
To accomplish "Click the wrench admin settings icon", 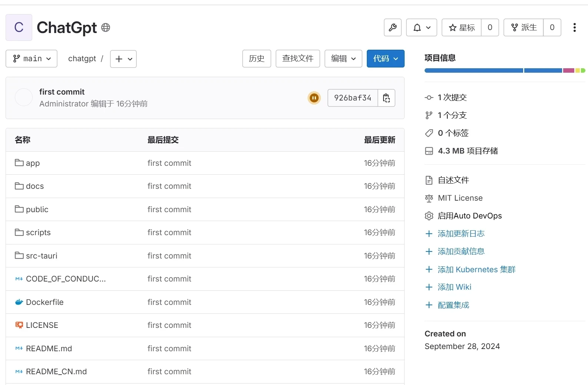I will pyautogui.click(x=392, y=27).
